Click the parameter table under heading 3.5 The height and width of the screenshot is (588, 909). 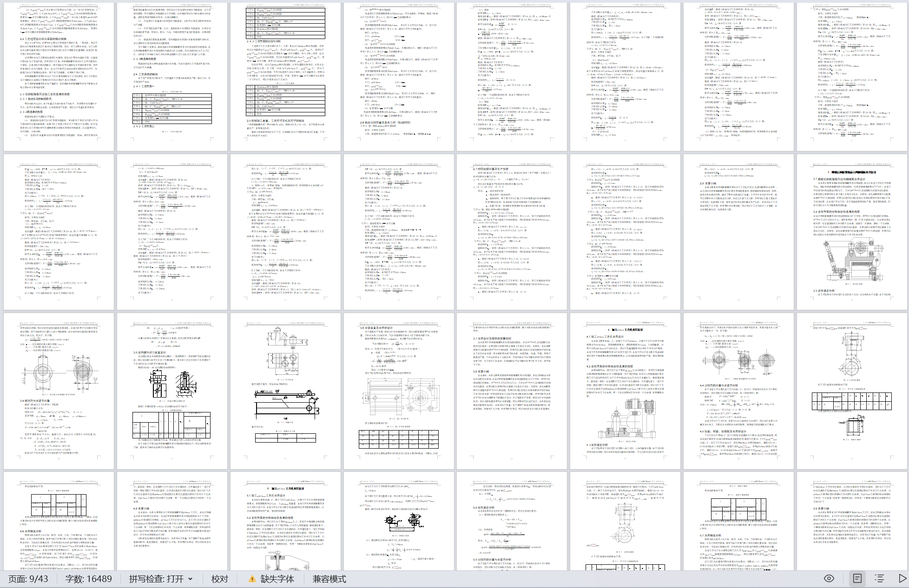(172, 425)
